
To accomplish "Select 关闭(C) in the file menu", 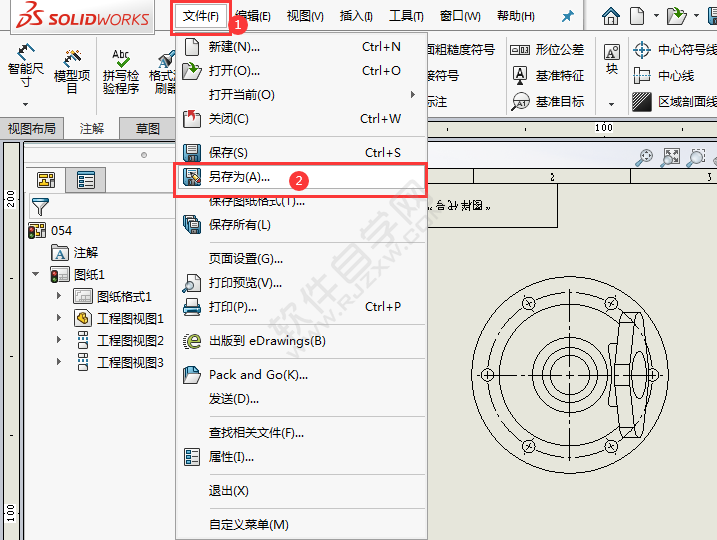I will 301,119.
